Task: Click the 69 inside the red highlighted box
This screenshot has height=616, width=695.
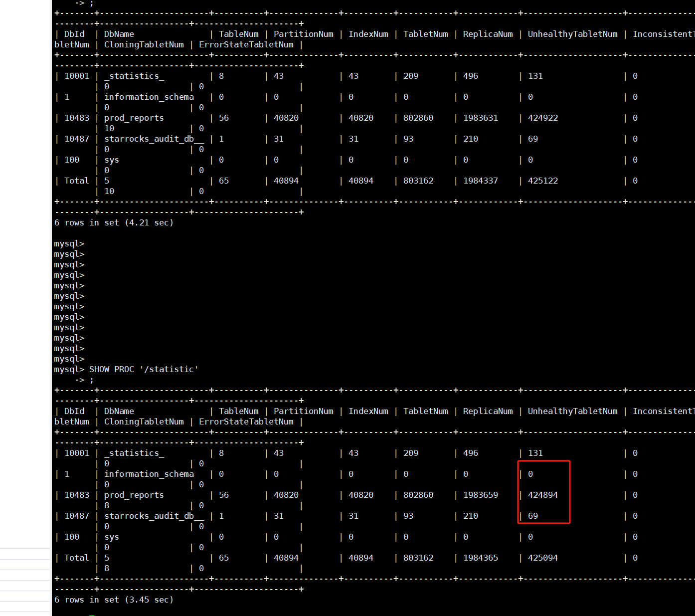Action: [532, 516]
